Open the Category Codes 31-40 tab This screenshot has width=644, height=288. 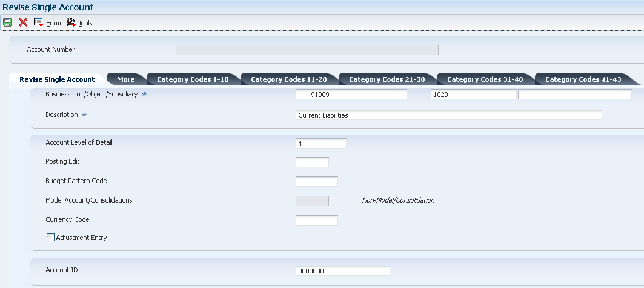pyautogui.click(x=485, y=79)
